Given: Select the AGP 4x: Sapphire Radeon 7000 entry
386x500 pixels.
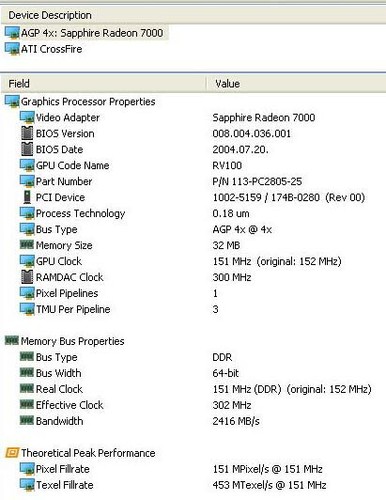Looking at the screenshot, I should coord(92,33).
